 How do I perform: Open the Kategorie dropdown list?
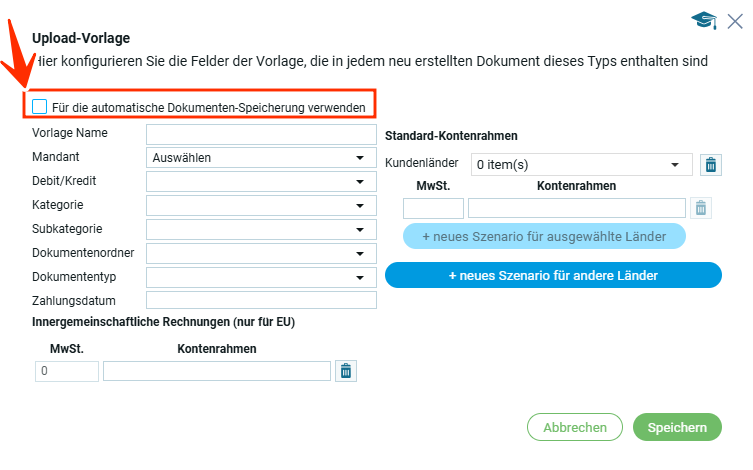click(x=261, y=206)
